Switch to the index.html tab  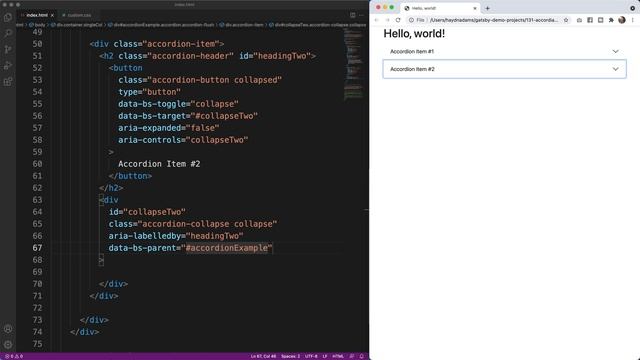tap(37, 15)
